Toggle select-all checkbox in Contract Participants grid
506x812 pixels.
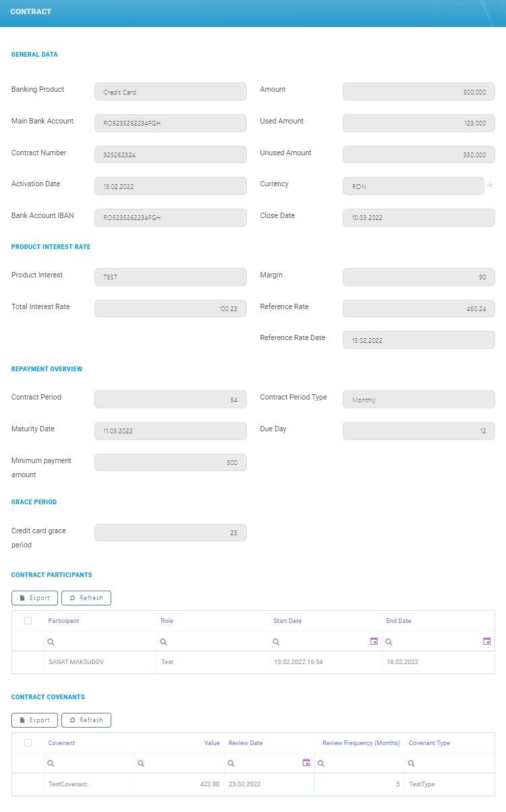pos(28,621)
